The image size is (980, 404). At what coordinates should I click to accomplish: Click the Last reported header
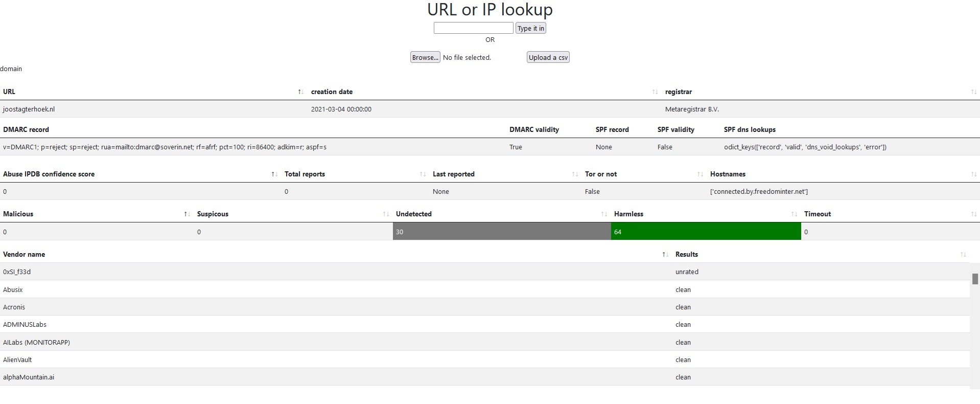pyautogui.click(x=454, y=174)
